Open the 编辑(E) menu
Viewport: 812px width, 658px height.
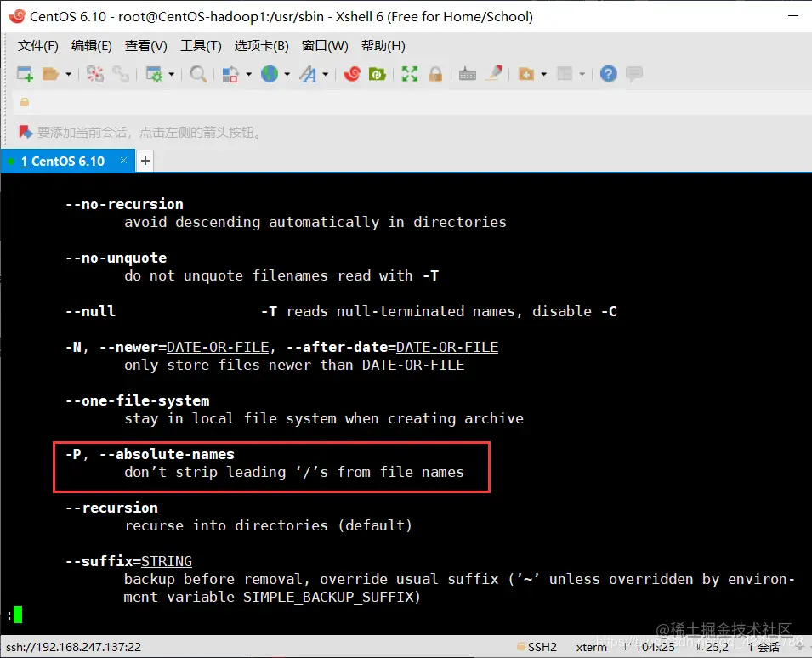tap(92, 46)
